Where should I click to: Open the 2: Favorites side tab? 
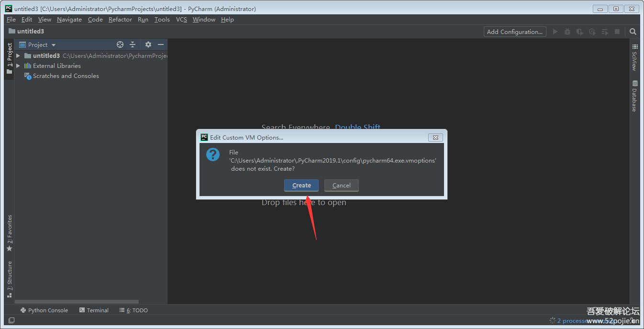(9, 233)
